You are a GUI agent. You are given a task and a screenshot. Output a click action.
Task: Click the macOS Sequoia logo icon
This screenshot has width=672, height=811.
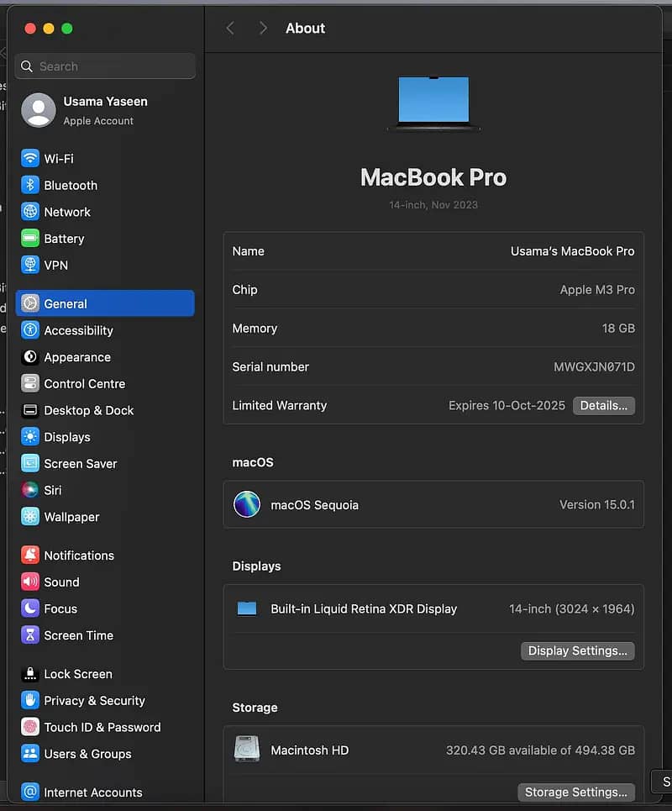coord(247,505)
